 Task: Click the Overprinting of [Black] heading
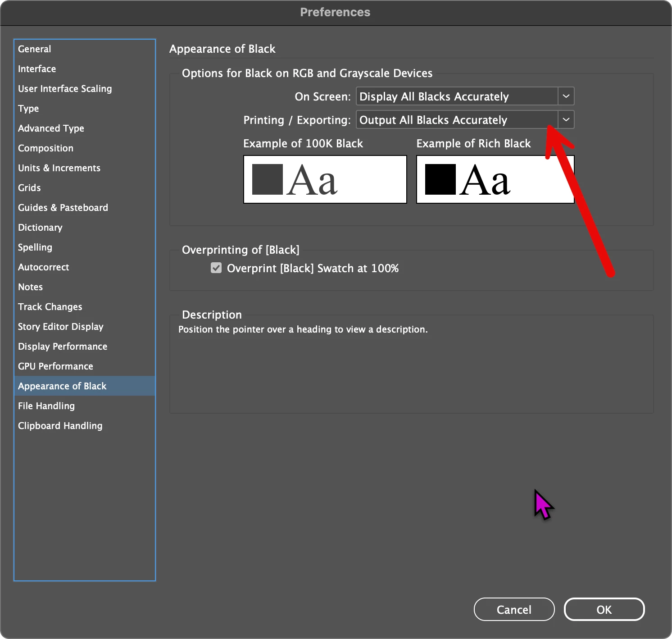click(241, 250)
